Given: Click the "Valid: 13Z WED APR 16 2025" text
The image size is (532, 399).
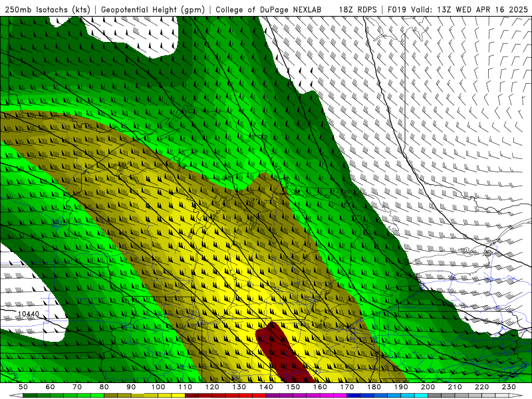Looking at the screenshot, I should [469, 10].
